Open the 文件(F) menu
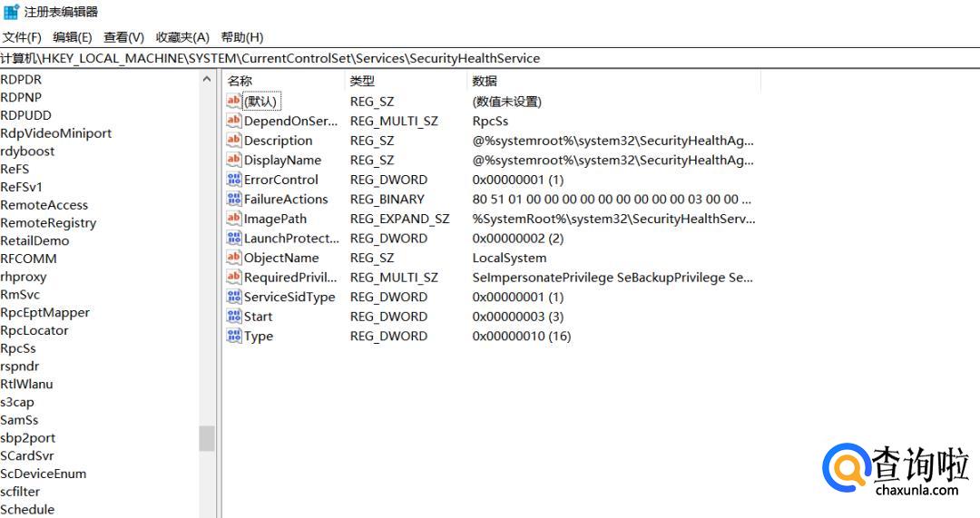Viewport: 980px width, 518px height. pos(22,37)
